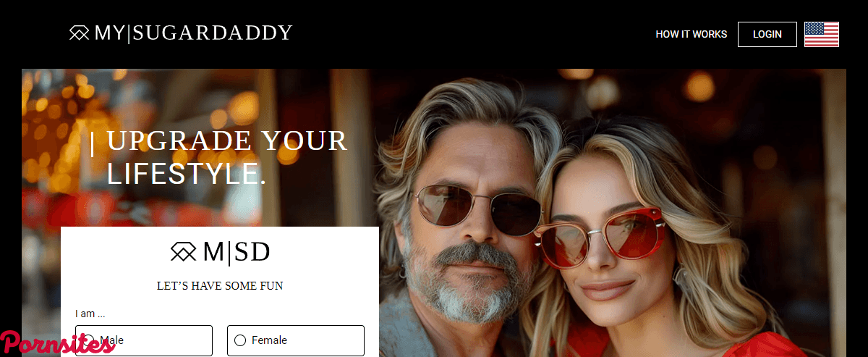Click the "Let's Have Some Fun" heading
The image size is (868, 357).
pyautogui.click(x=220, y=286)
